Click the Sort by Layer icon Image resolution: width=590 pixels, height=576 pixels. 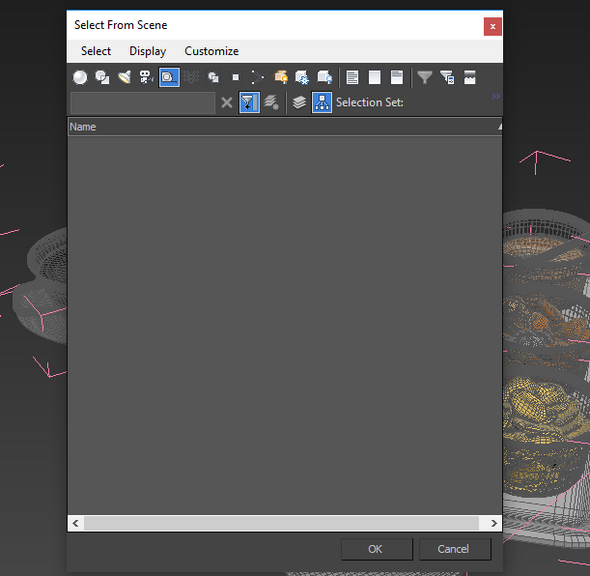click(299, 102)
